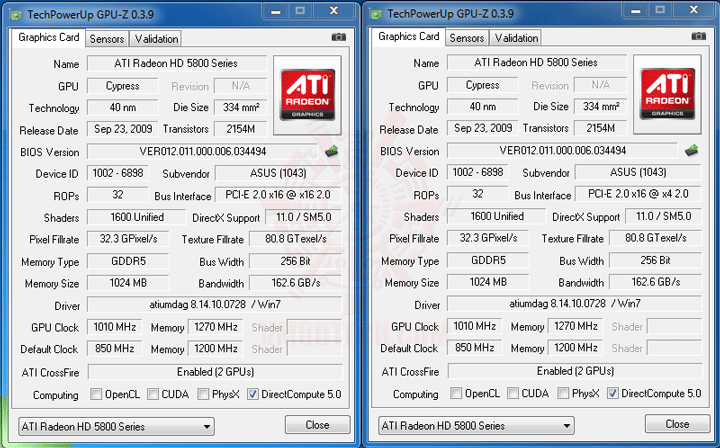Click the BIOS Version field in the left window
This screenshot has height=448, width=720.
[x=202, y=151]
